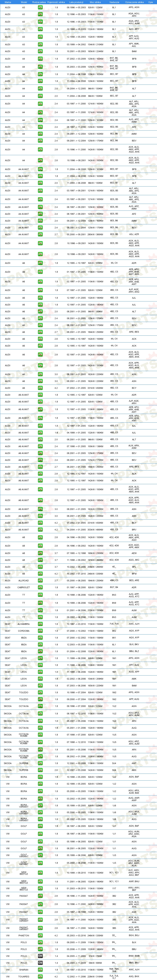
Task: Click fuel icon in New Beetle AWP, BNU row
Action: pos(40,881)
